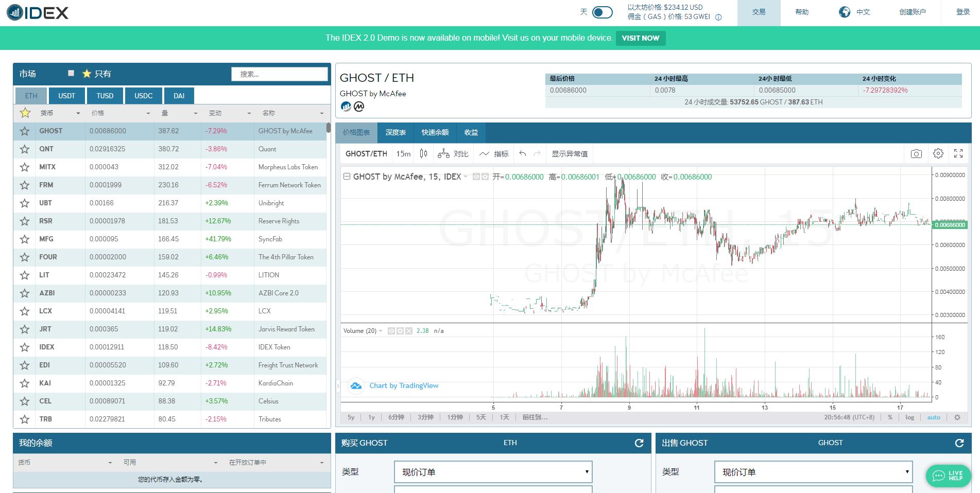Open buy order type dropdown
Screen dimensions: 980x493
pos(493,472)
